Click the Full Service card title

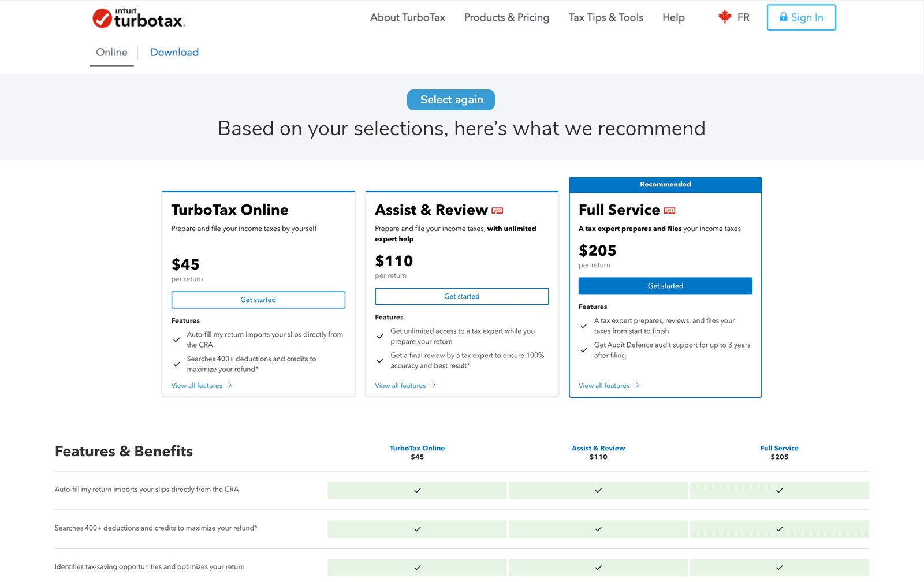click(619, 210)
